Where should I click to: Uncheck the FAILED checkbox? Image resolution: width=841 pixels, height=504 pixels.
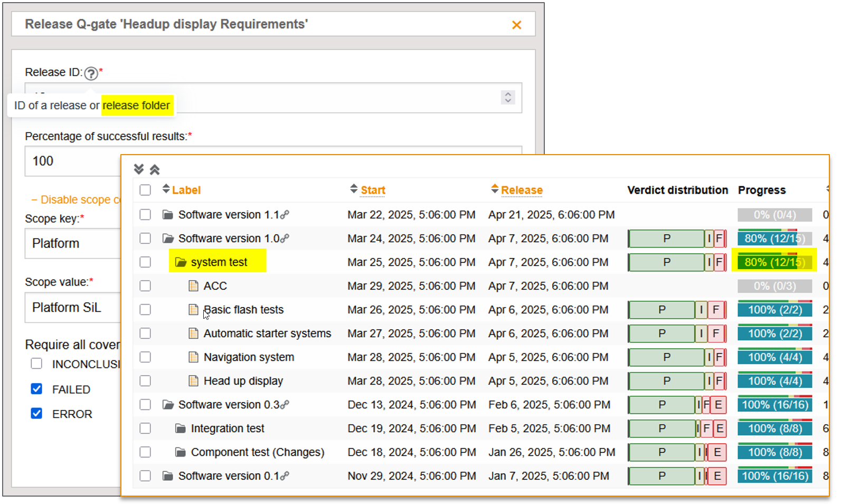tap(36, 389)
